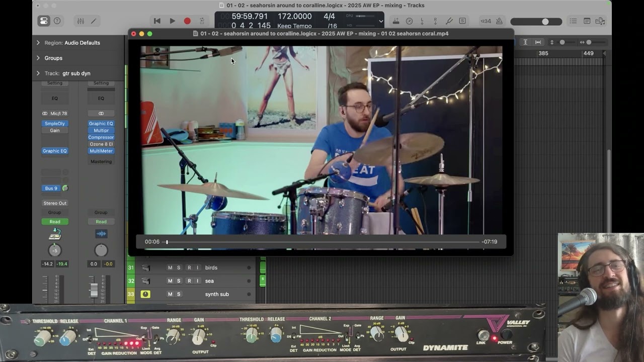
Task: Select the Mic/I 78 input slot
Action: [x=58, y=114]
